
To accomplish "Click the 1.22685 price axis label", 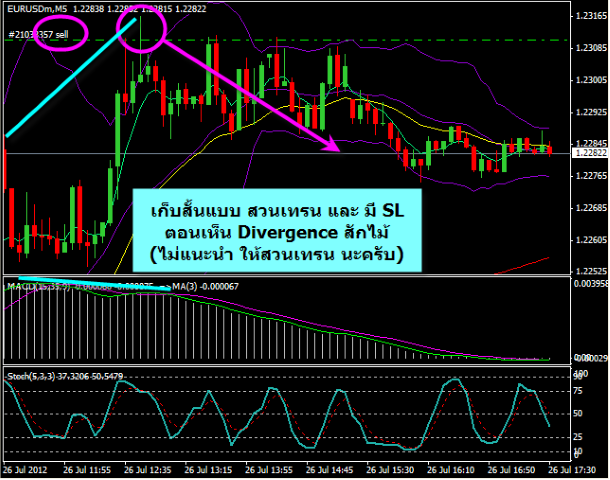I will tap(591, 208).
